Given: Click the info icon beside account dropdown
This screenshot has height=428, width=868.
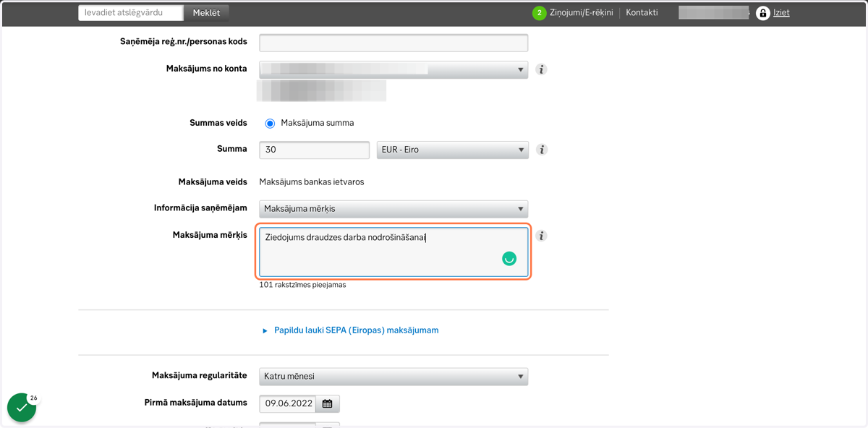Looking at the screenshot, I should pos(541,69).
